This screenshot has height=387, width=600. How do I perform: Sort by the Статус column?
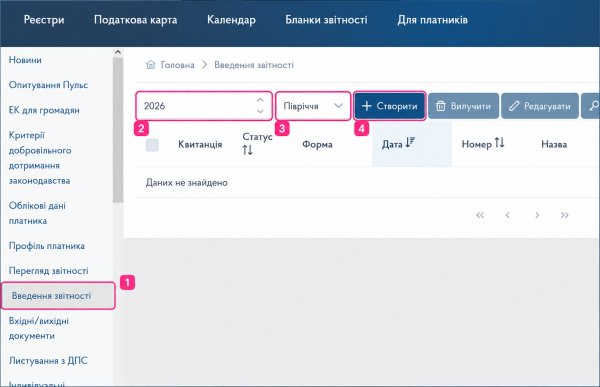point(257,144)
